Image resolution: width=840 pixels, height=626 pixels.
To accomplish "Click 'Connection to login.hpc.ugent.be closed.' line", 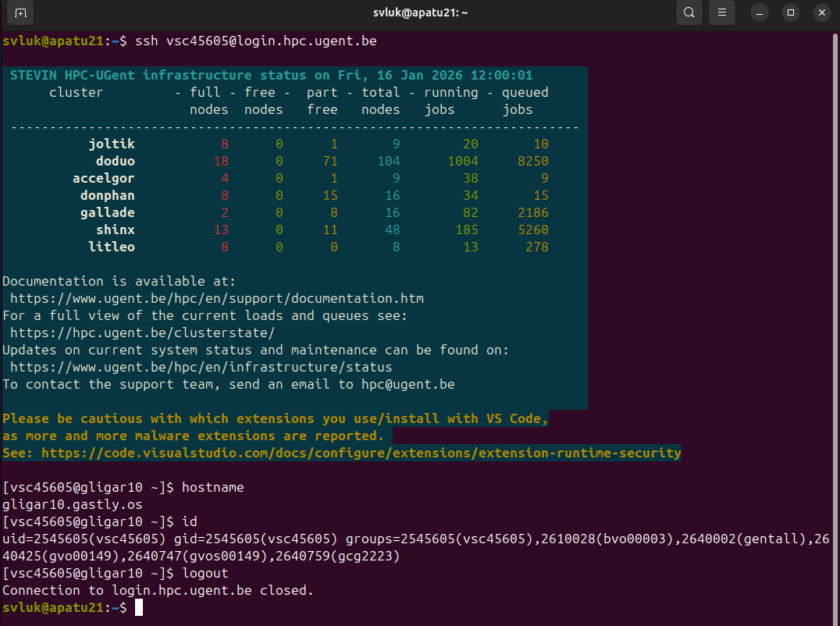I will coord(158,590).
